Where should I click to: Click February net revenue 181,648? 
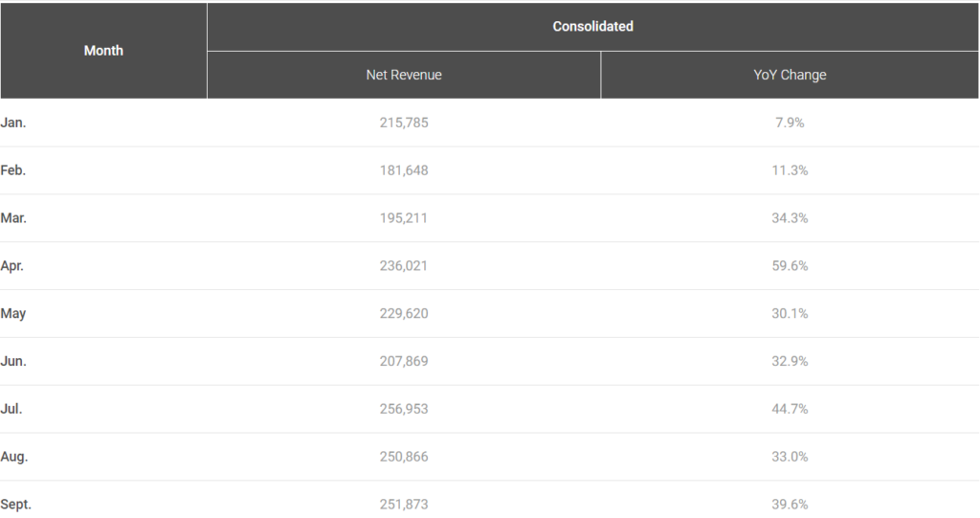[x=404, y=170]
